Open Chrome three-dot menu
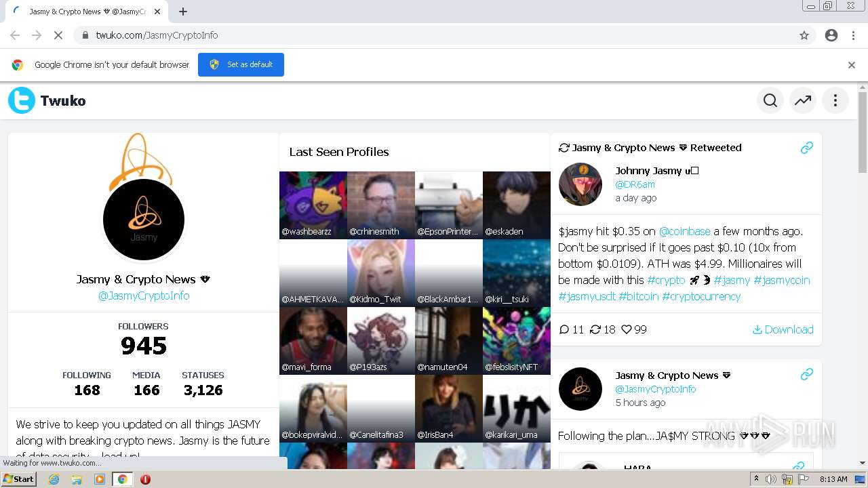 click(853, 35)
